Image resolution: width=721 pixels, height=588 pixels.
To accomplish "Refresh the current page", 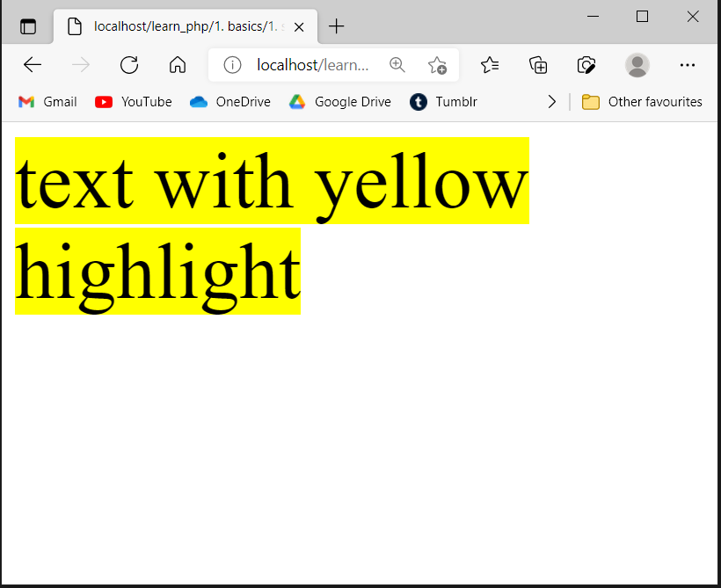I will 129,65.
